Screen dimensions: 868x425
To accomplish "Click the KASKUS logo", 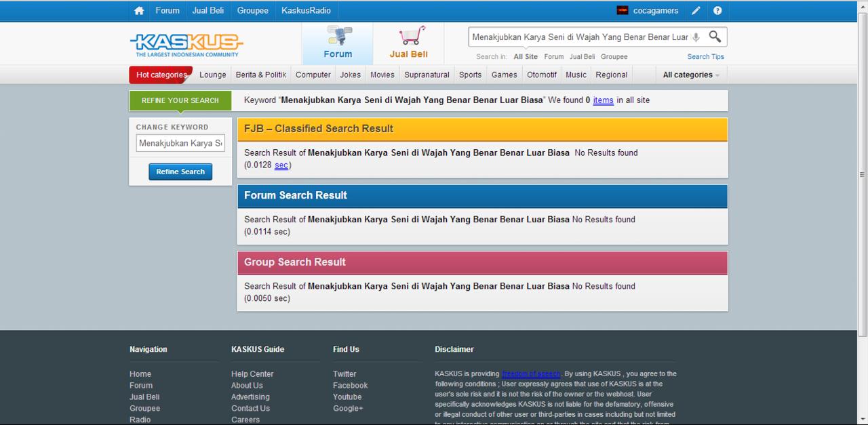I will (186, 45).
